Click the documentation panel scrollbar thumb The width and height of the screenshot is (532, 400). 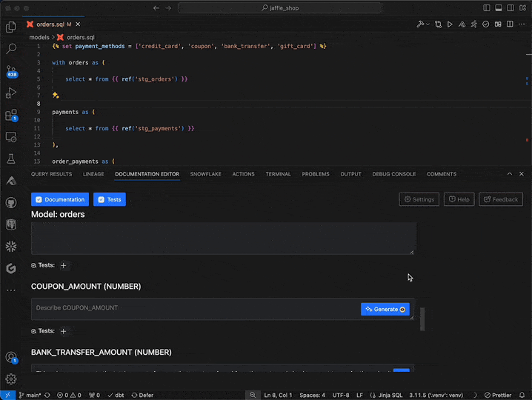[x=422, y=319]
